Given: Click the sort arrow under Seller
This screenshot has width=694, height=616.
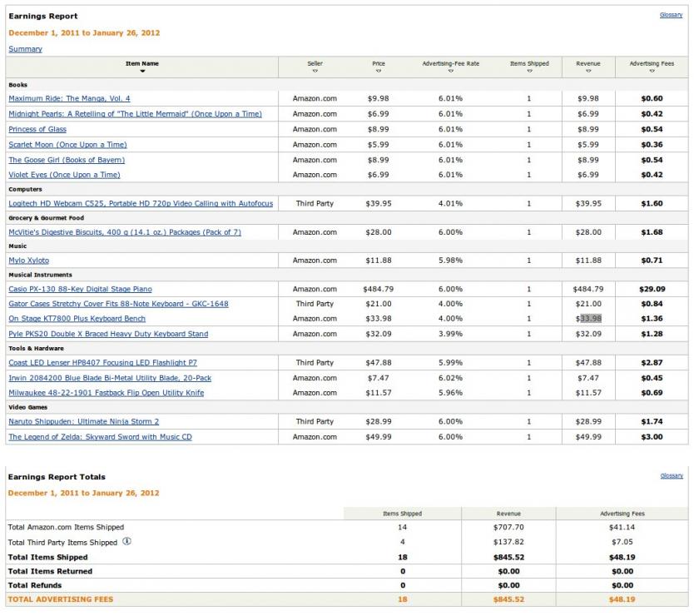Looking at the screenshot, I should tap(315, 72).
